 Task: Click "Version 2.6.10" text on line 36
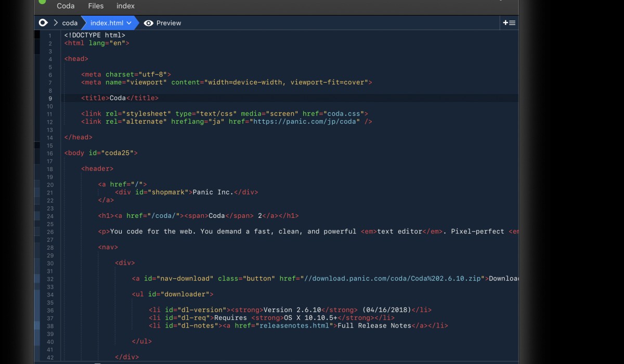click(x=292, y=310)
